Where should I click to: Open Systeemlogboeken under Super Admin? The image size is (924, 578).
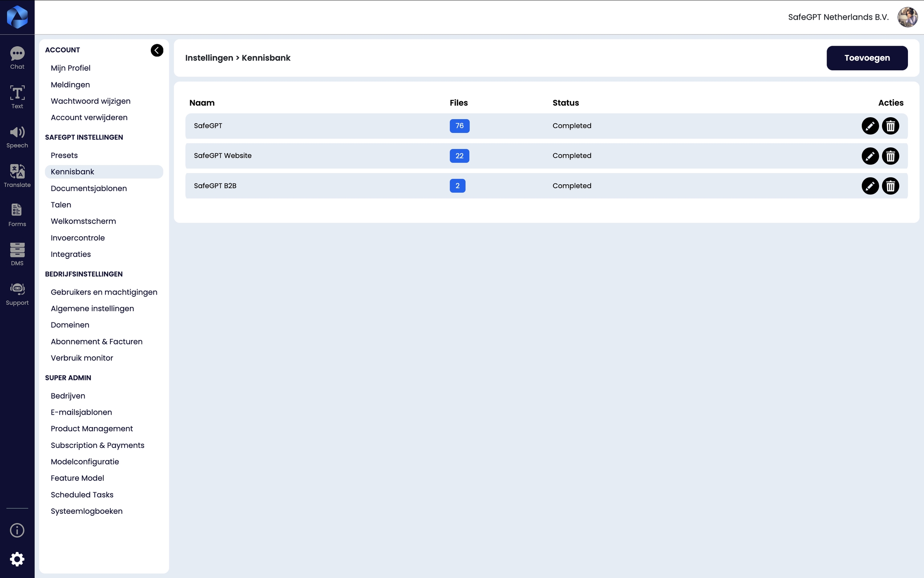(x=87, y=511)
